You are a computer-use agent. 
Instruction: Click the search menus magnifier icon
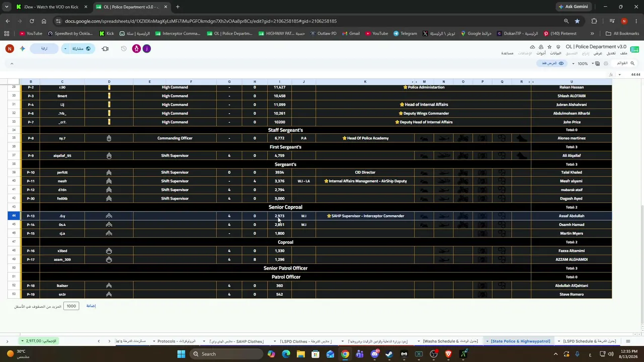[x=632, y=63]
